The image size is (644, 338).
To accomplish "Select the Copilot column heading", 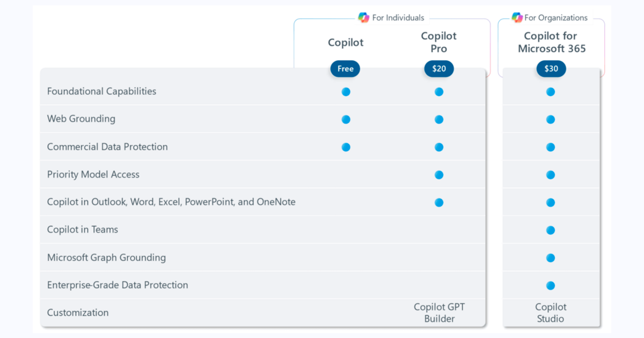I will click(x=346, y=42).
